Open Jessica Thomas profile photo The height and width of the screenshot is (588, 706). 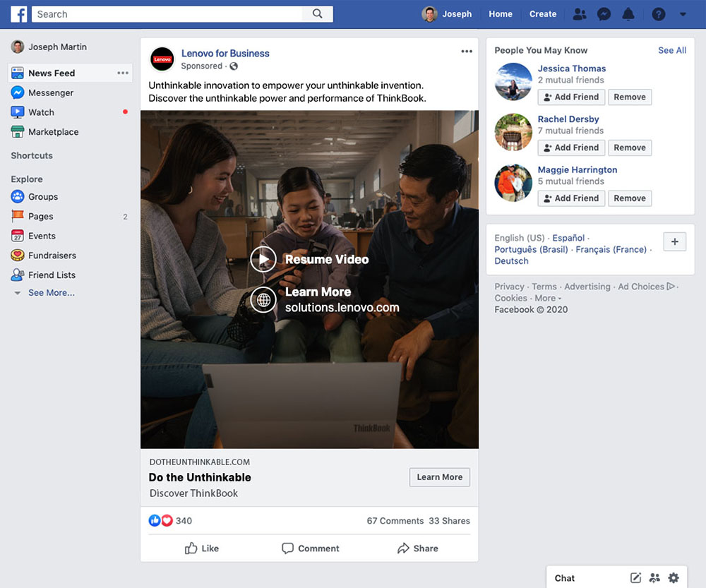(x=513, y=81)
